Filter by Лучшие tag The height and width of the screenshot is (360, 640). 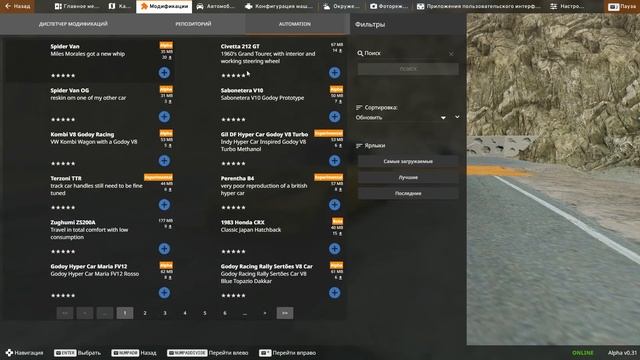point(408,178)
